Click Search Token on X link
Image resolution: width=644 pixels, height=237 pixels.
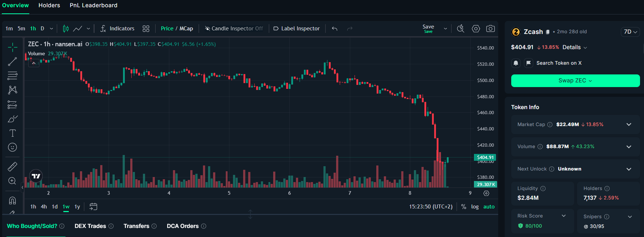(x=559, y=63)
